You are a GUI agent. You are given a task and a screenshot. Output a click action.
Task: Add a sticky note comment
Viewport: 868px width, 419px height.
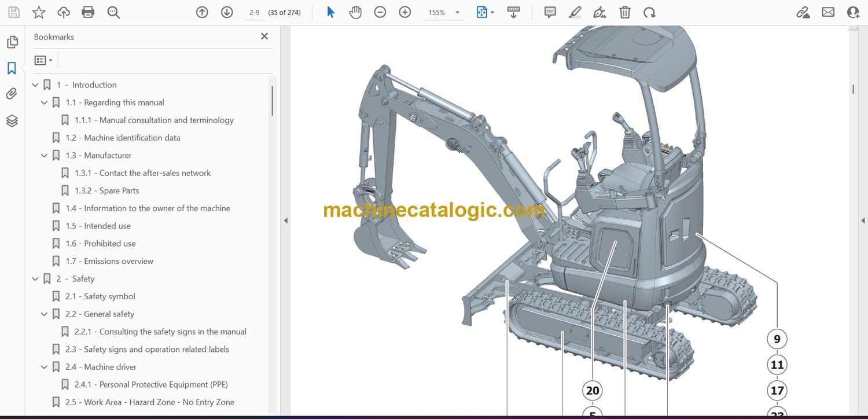pyautogui.click(x=550, y=12)
